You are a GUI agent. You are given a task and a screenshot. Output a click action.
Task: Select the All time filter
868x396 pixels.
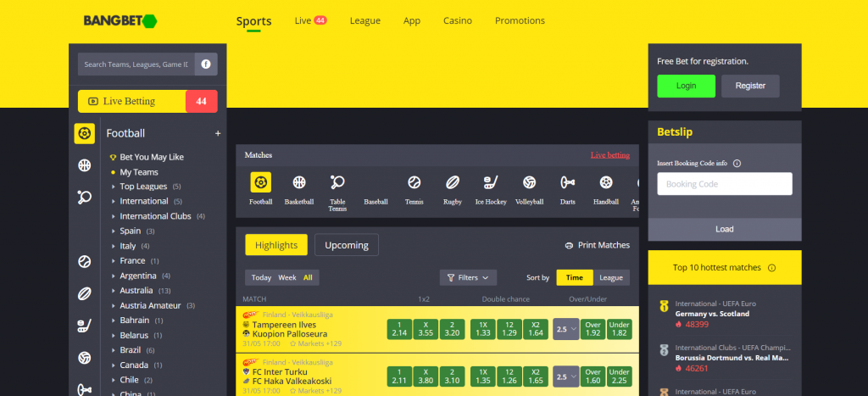click(x=308, y=277)
